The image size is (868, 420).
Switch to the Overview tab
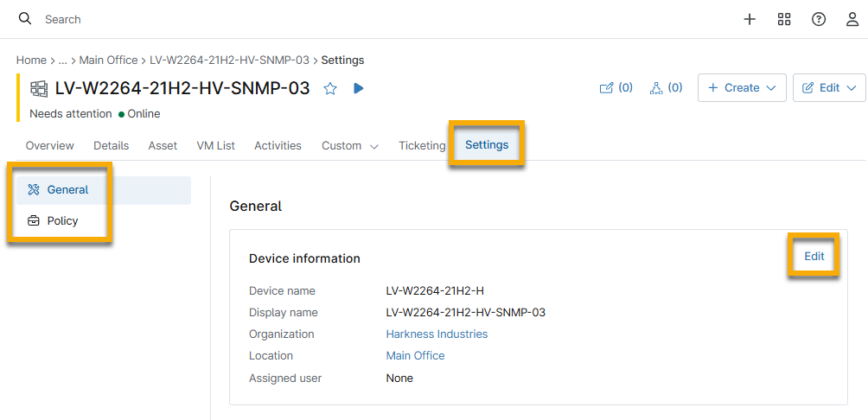point(49,146)
